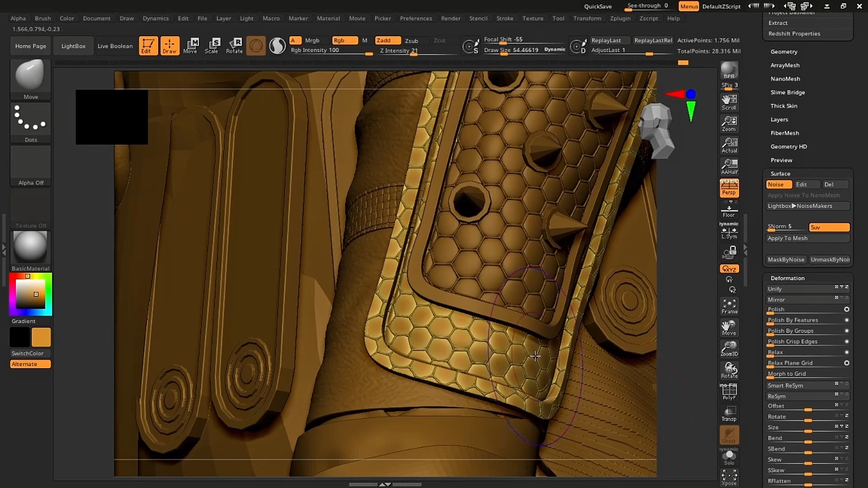Open the Dots stroke selector
The height and width of the screenshot is (488, 868).
point(30,120)
